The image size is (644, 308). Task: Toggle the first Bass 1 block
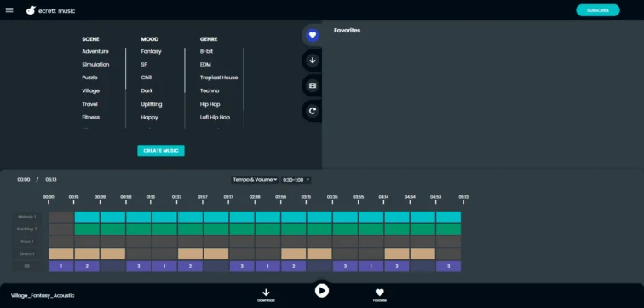[61, 241]
